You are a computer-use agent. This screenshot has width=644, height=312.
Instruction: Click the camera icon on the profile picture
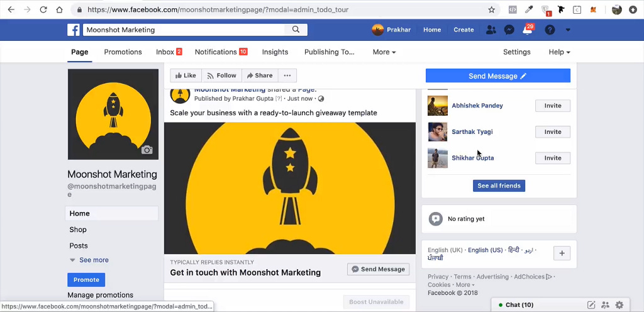point(147,150)
